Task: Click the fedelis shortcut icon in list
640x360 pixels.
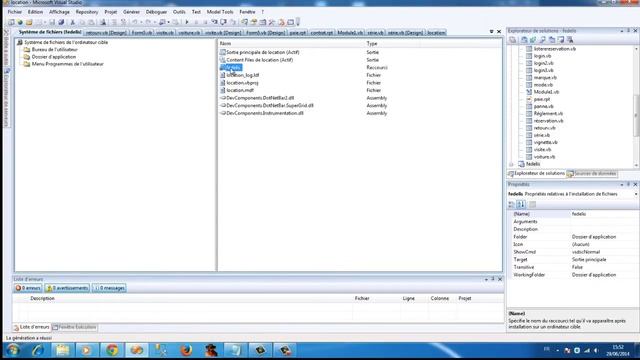Action: pos(222,67)
